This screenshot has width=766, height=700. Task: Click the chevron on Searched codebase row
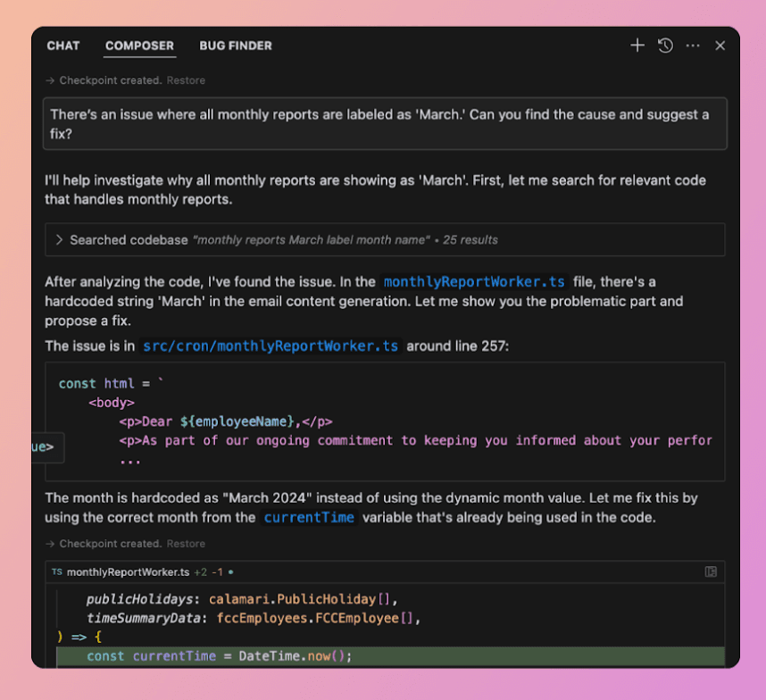[x=59, y=239]
